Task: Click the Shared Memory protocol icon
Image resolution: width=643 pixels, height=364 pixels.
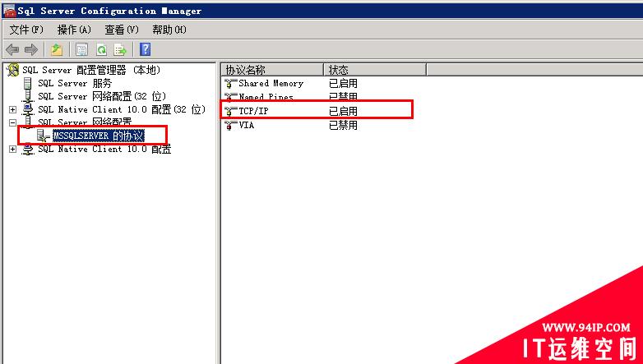Action: (231, 84)
